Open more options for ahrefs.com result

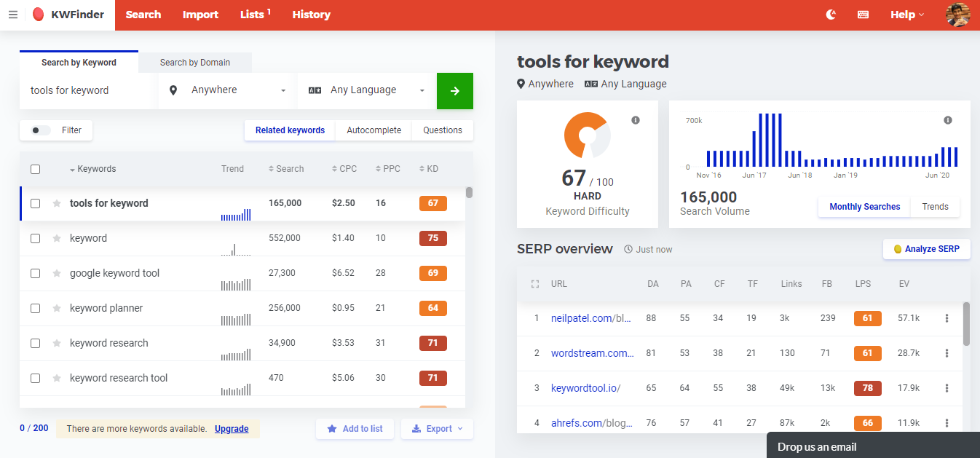[x=947, y=423]
